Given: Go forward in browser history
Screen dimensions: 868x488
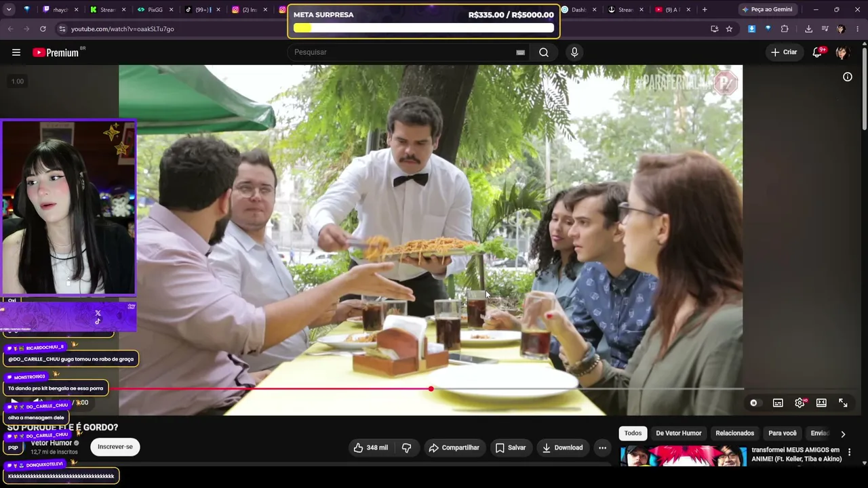Looking at the screenshot, I should click(x=26, y=29).
